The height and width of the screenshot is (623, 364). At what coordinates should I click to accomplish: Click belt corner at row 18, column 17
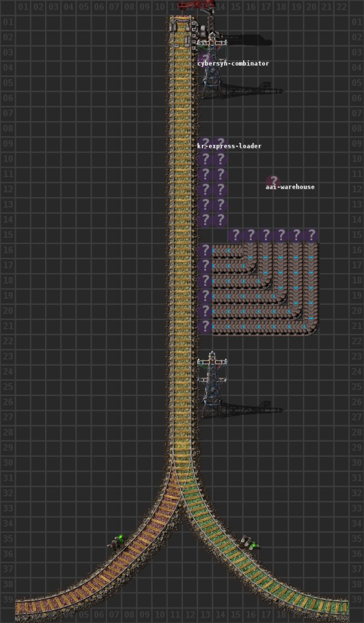point(266,280)
